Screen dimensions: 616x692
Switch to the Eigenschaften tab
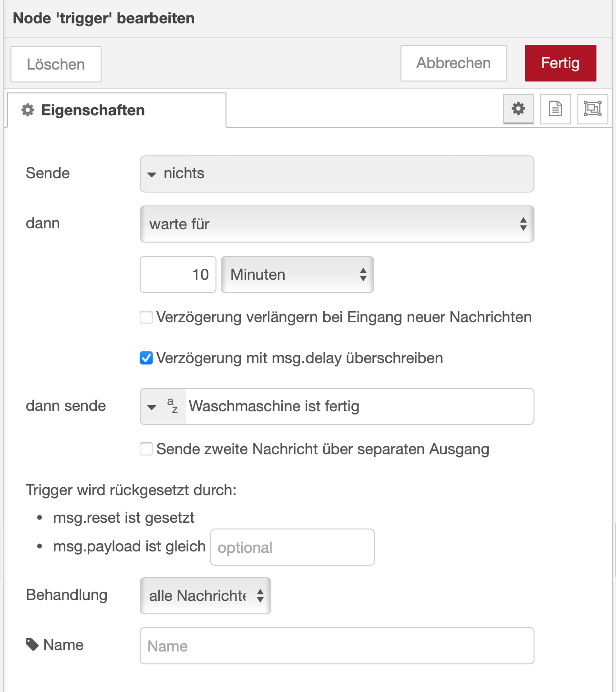tap(117, 110)
